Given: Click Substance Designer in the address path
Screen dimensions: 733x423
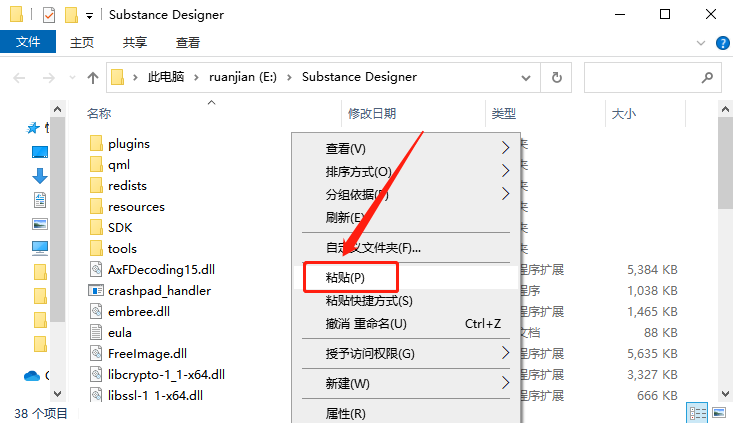Looking at the screenshot, I should 359,77.
